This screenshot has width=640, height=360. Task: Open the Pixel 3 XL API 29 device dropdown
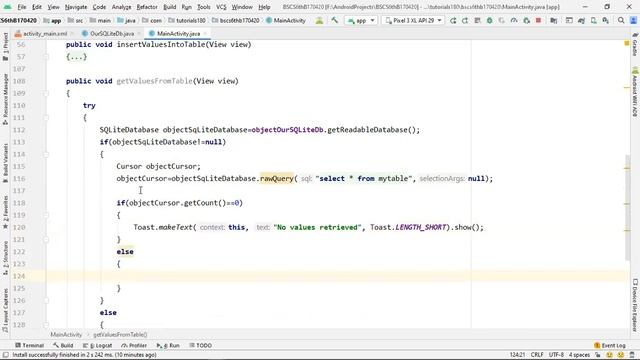413,20
